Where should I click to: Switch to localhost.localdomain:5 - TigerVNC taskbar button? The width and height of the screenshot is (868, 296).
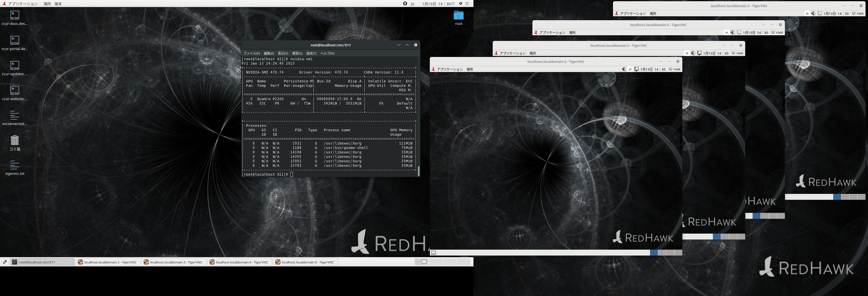point(306,262)
